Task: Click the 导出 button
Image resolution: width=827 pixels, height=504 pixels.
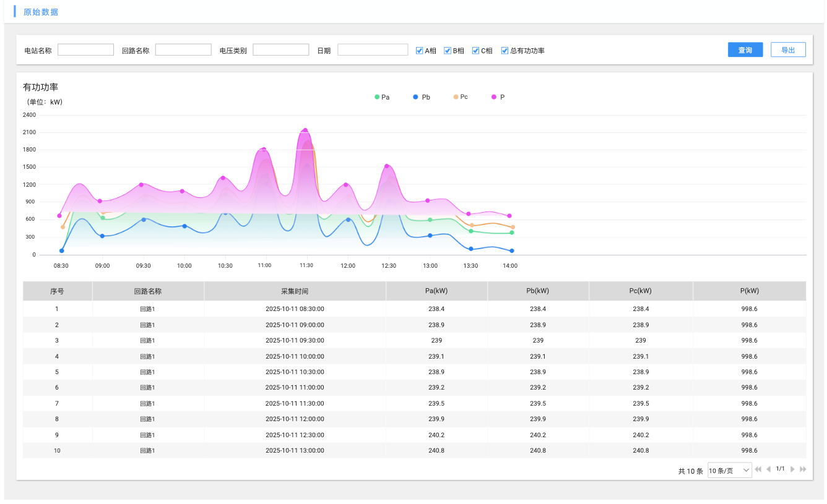Action: pyautogui.click(x=788, y=50)
